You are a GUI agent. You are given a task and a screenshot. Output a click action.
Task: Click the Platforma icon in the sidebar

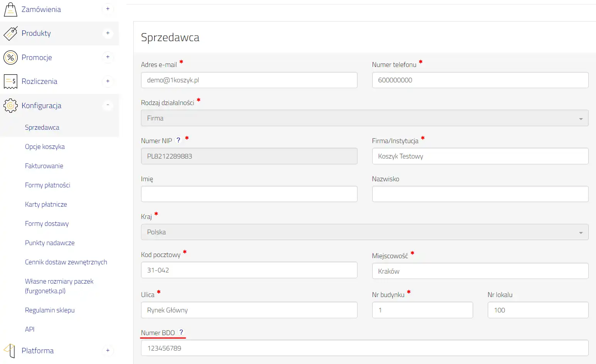[x=10, y=351]
